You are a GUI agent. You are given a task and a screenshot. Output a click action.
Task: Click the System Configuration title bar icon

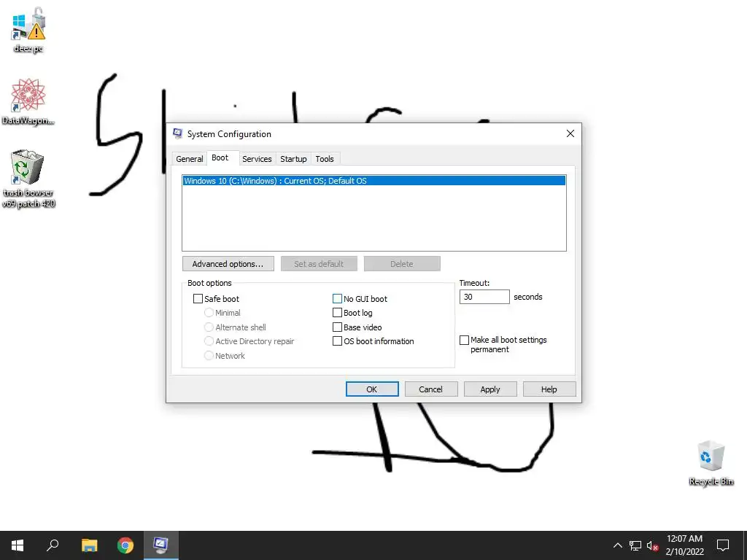(x=178, y=134)
